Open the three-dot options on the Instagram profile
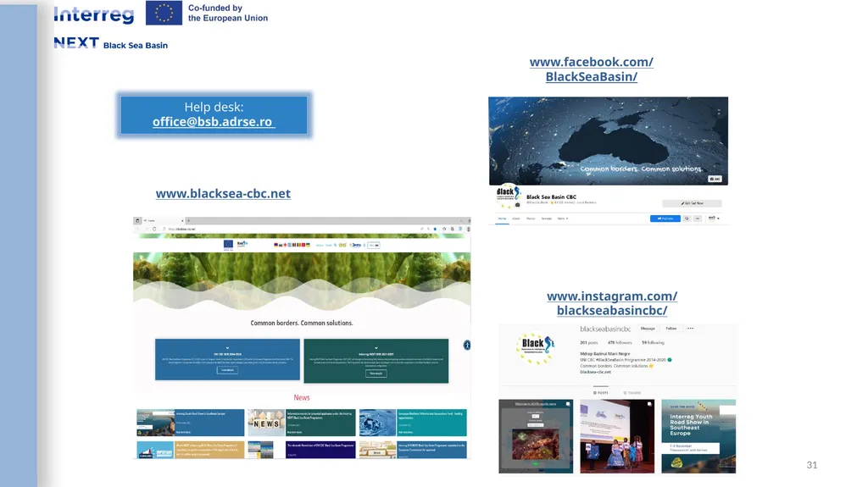868x487 pixels. (690, 329)
